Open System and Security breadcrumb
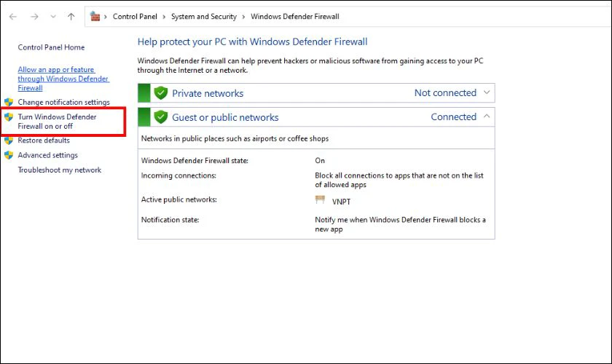This screenshot has height=364, width=612. (204, 17)
